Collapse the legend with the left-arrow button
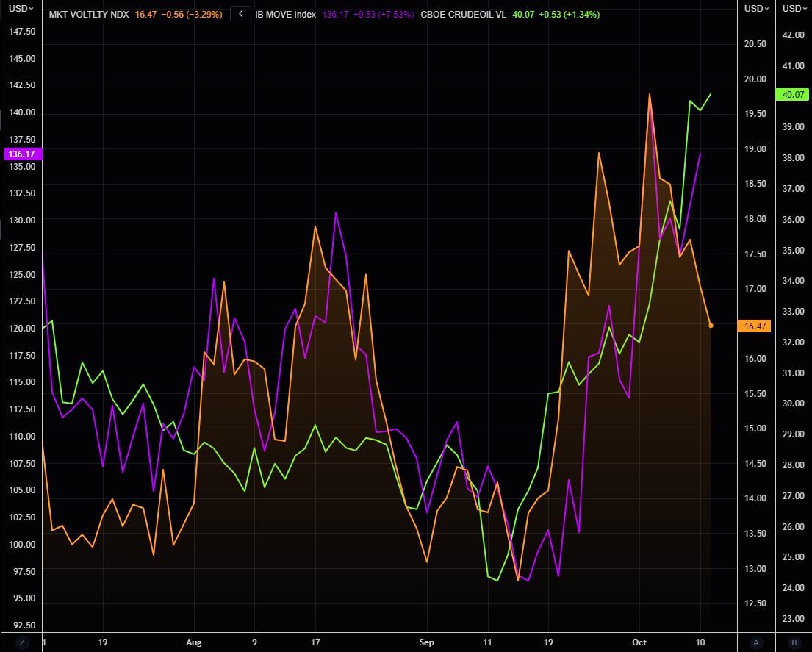This screenshot has height=652, width=812. [x=240, y=14]
